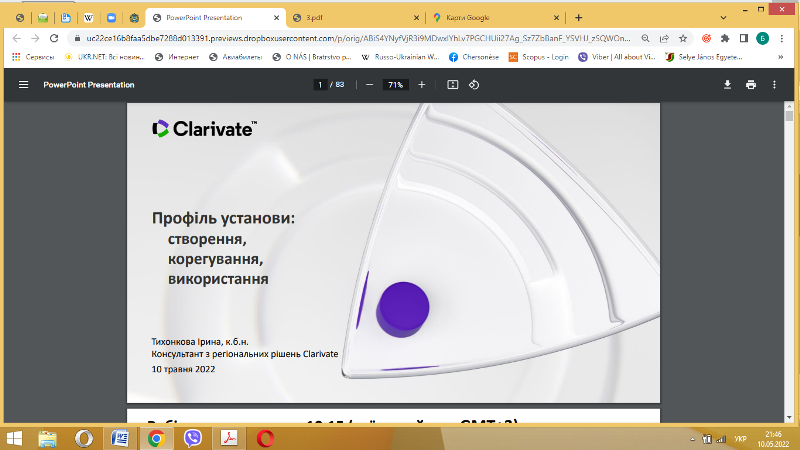Click the zoom out minus button
This screenshot has height=450, width=800.
point(369,85)
